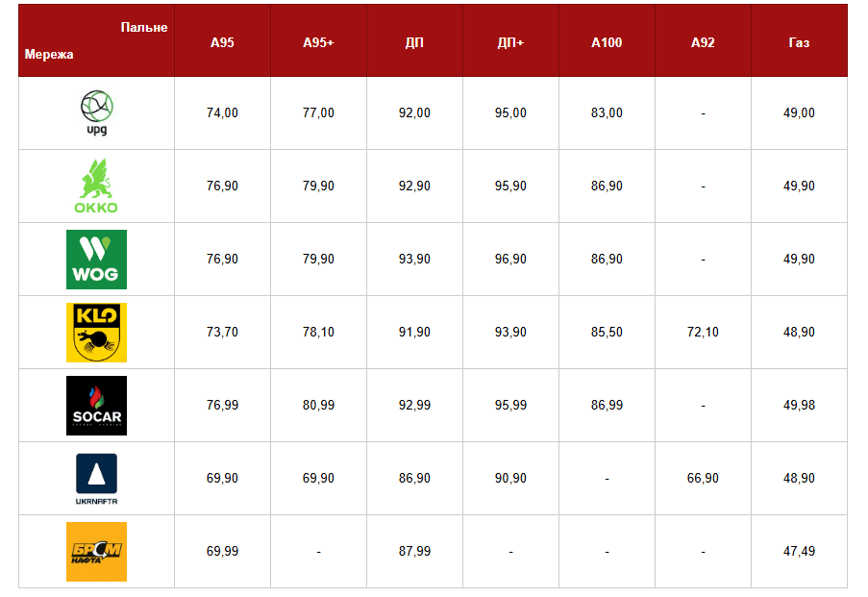Screen dimensions: 868x597
Task: Click the ДП column header
Action: pyautogui.click(x=414, y=43)
